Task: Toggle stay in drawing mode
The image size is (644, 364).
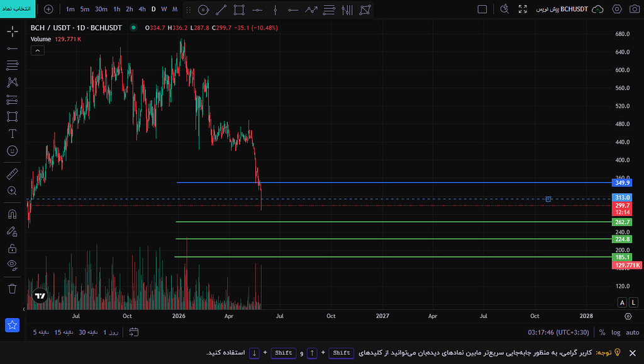Action: click(x=13, y=232)
